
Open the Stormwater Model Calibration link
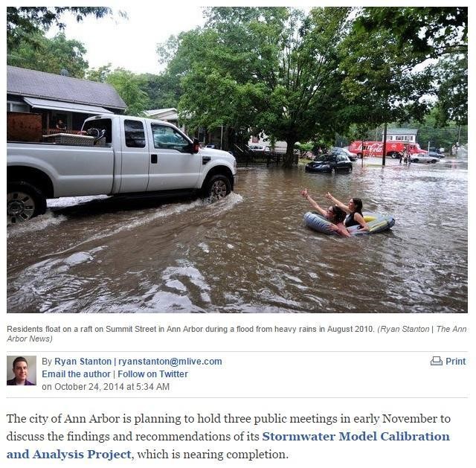tap(356, 437)
